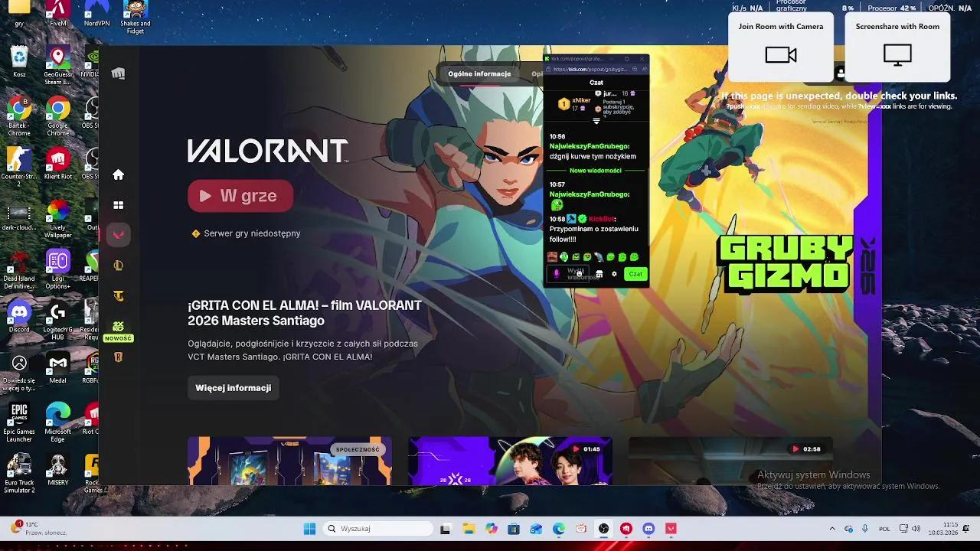Launch the 2XKO game marked NOWOŚĆ
980x551 pixels.
pyautogui.click(x=118, y=326)
